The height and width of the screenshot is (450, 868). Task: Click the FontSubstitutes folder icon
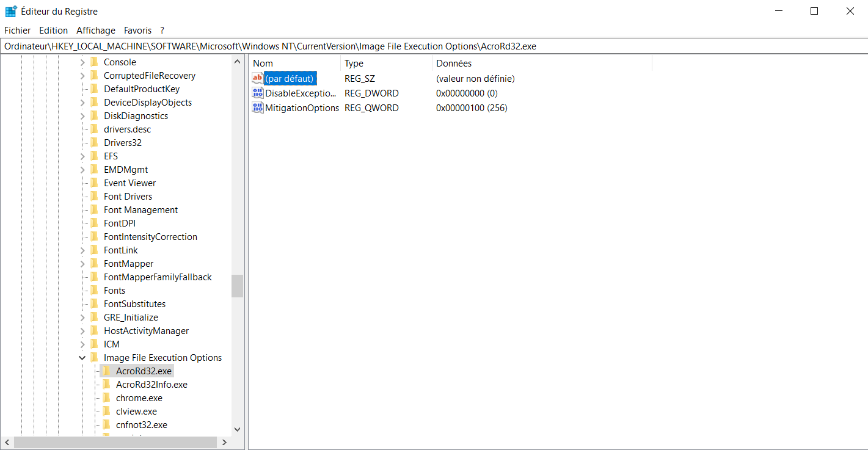click(x=94, y=304)
